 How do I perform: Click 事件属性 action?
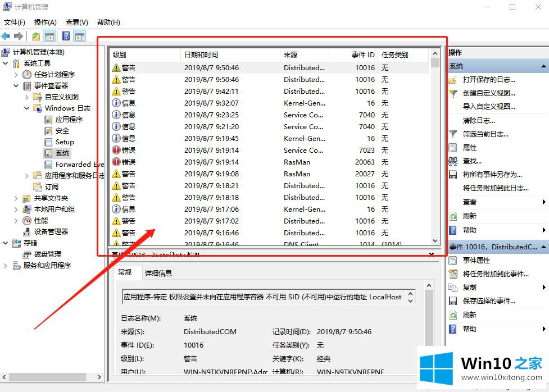pos(476,261)
